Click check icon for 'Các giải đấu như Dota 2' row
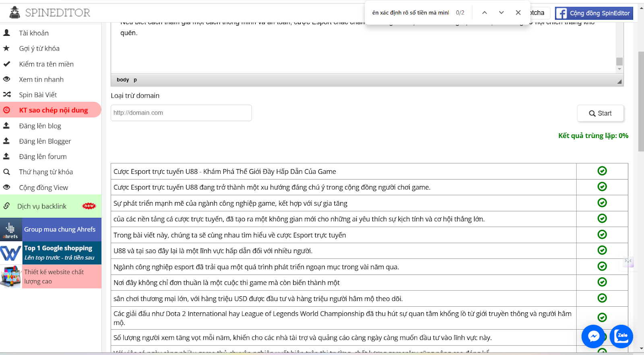This screenshot has height=355, width=644. 602,318
